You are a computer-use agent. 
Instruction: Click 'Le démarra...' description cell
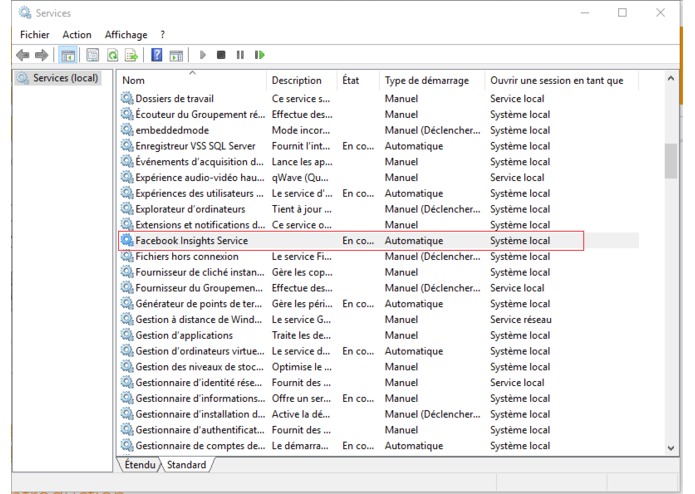pos(300,446)
